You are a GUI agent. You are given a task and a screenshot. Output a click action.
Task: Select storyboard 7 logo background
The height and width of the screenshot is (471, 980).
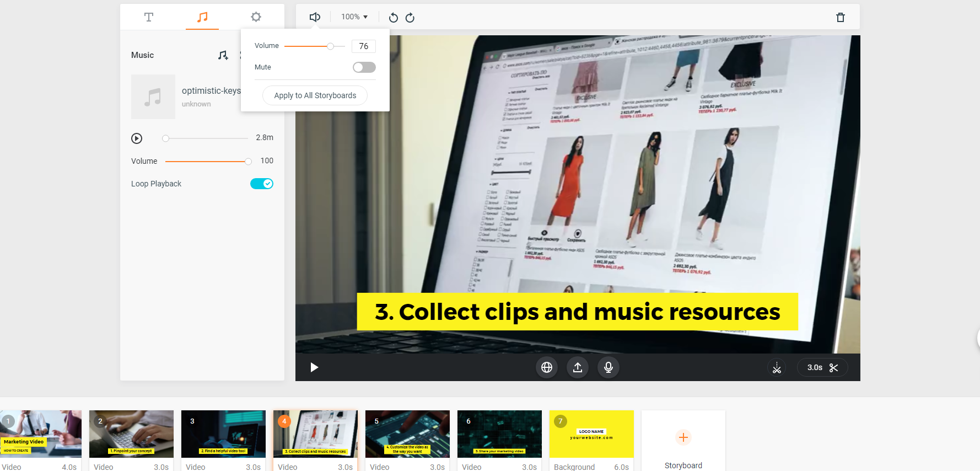click(591, 433)
